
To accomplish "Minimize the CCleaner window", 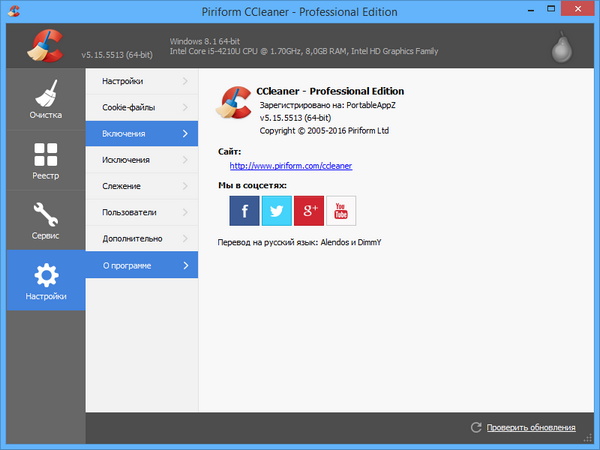I will (x=531, y=10).
